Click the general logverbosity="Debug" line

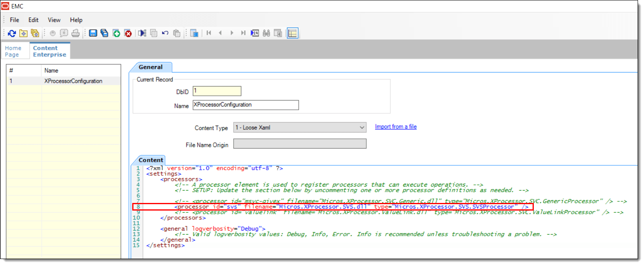click(213, 229)
